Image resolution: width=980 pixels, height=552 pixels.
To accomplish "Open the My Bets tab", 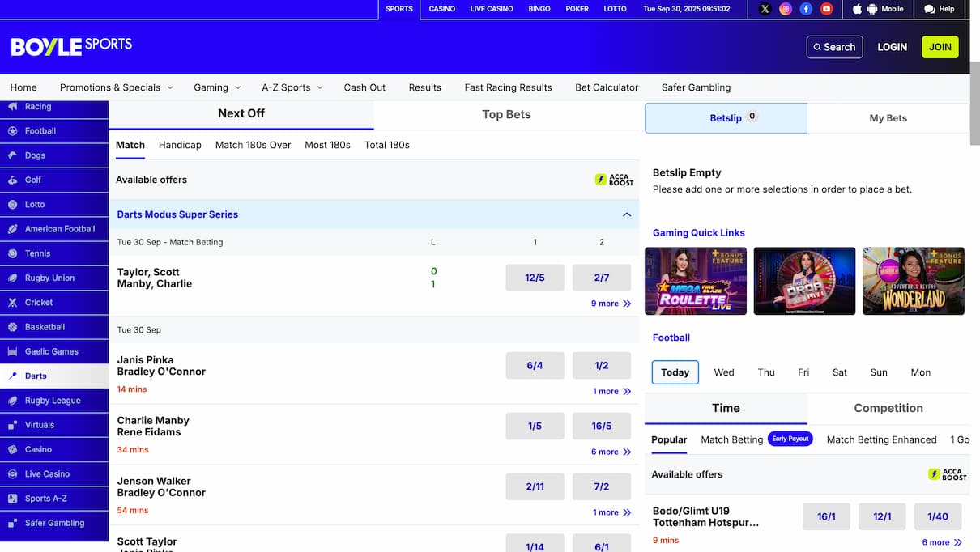I will [x=888, y=118].
